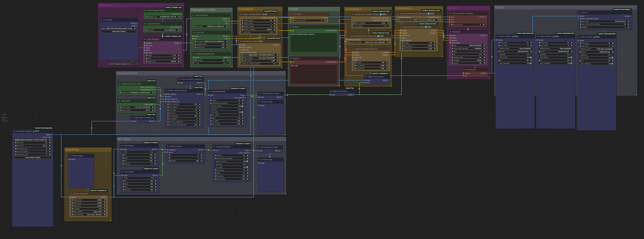Click the seed field in KSampler
This screenshot has width=644, height=239.
pos(468,45)
